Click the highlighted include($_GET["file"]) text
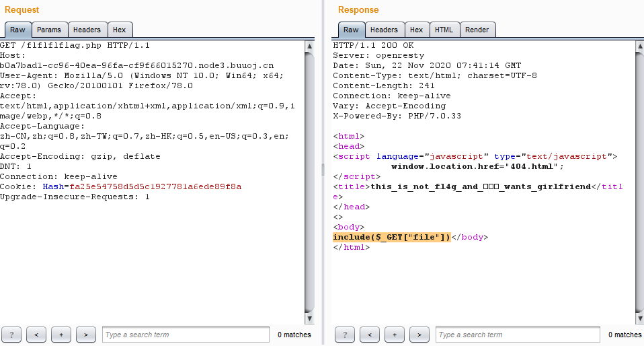 [x=391, y=238]
